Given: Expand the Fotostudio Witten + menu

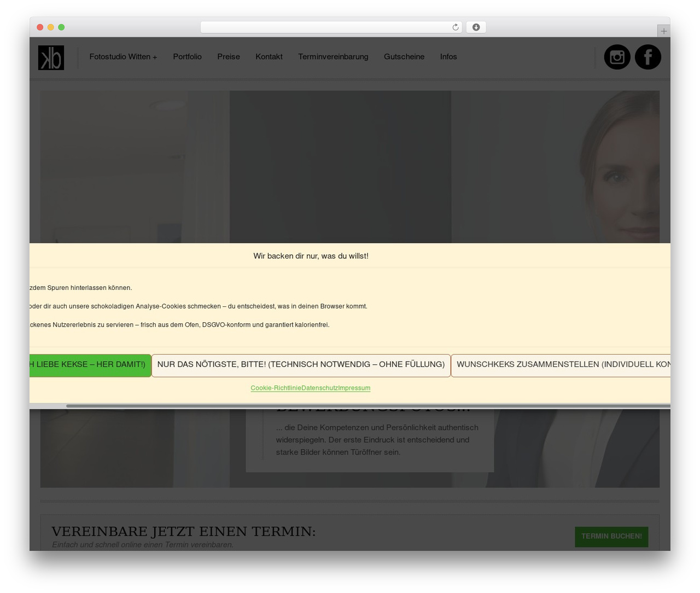Looking at the screenshot, I should point(123,57).
